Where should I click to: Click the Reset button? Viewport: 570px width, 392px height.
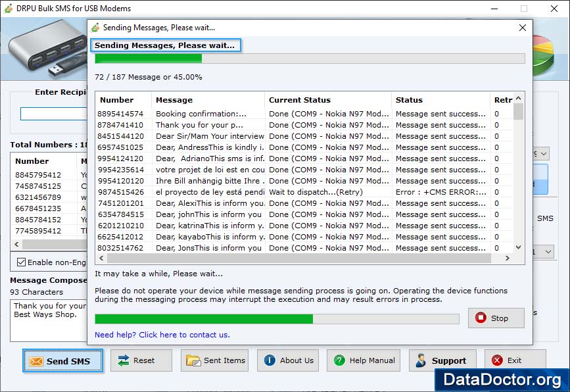click(x=141, y=360)
